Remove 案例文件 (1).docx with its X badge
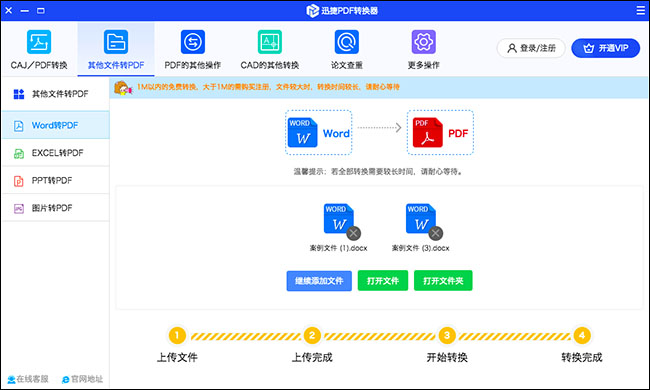Viewport: 650px width, 390px height. coord(353,233)
